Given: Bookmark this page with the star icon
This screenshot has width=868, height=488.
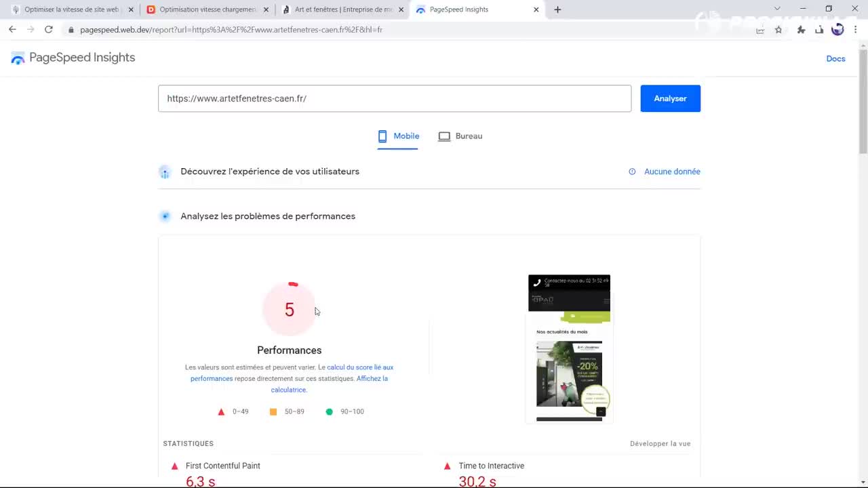Looking at the screenshot, I should 778,30.
